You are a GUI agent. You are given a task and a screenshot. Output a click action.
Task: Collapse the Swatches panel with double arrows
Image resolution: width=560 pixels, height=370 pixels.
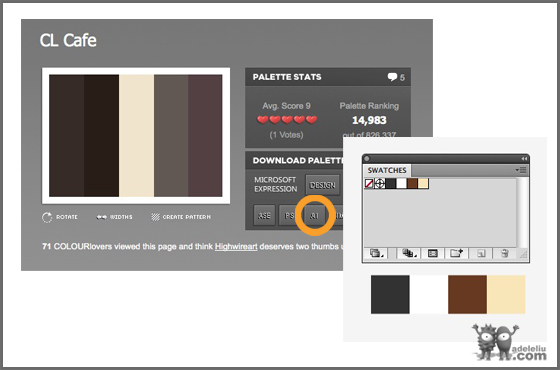point(524,159)
